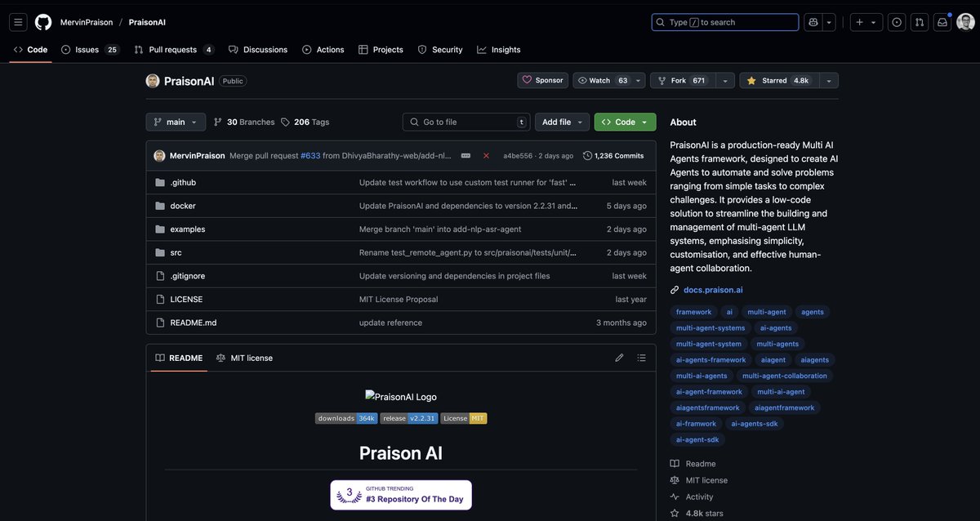Viewport: 980px width, 521px height.
Task: Open the Readme link in About sidebar
Action: [693, 464]
